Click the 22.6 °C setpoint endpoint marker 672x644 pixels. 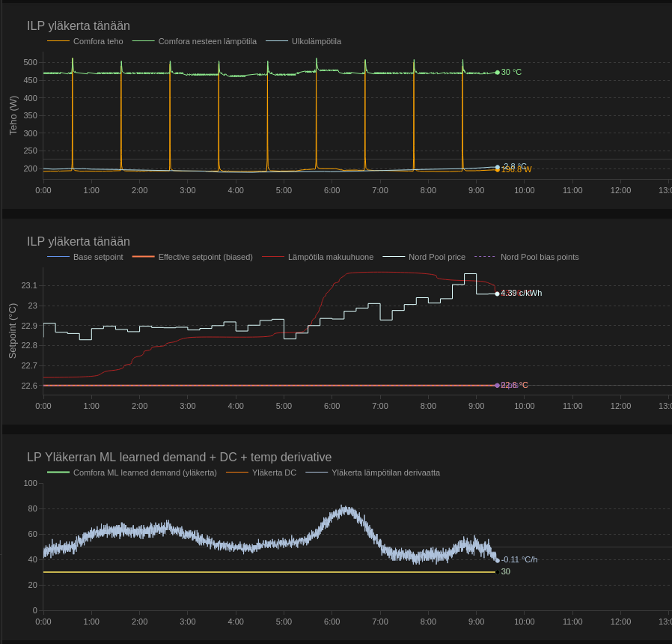pos(497,386)
